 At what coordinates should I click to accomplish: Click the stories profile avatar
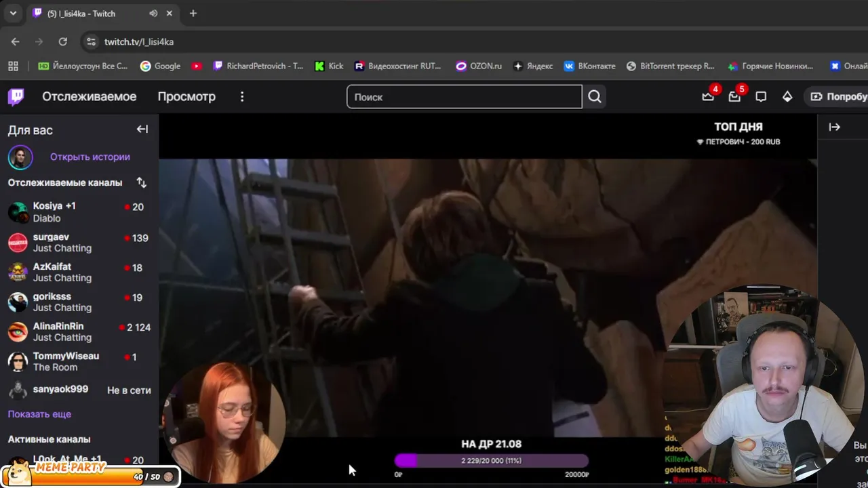tap(20, 157)
